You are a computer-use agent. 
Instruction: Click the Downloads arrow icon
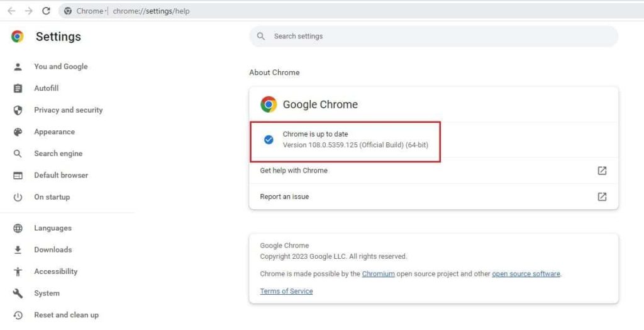[x=18, y=250]
